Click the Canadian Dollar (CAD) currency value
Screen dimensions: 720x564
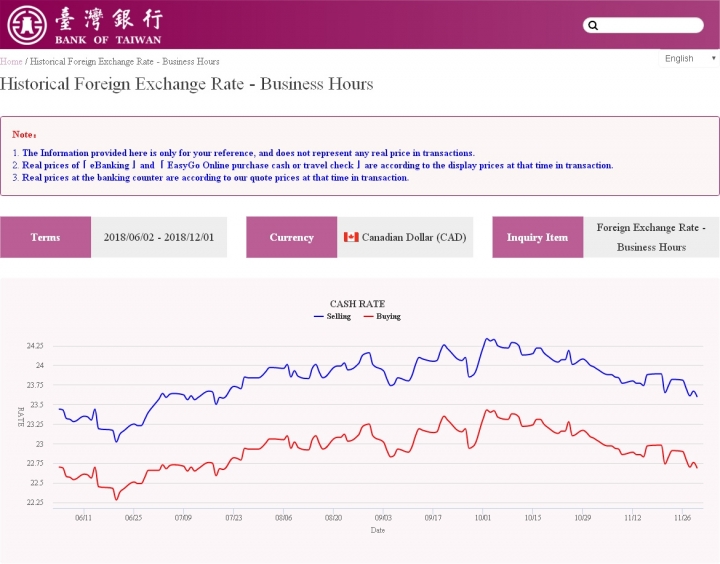pyautogui.click(x=414, y=237)
